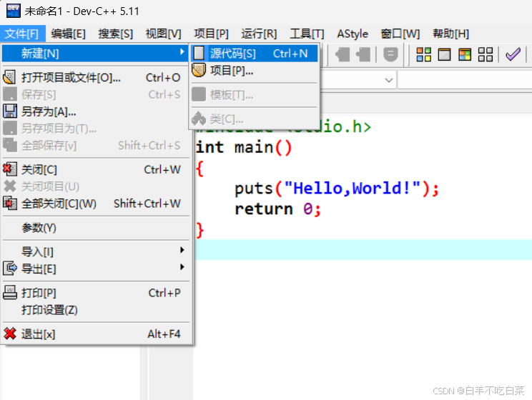Click the close-file icon beside 关闭[C]

[x=10, y=169]
